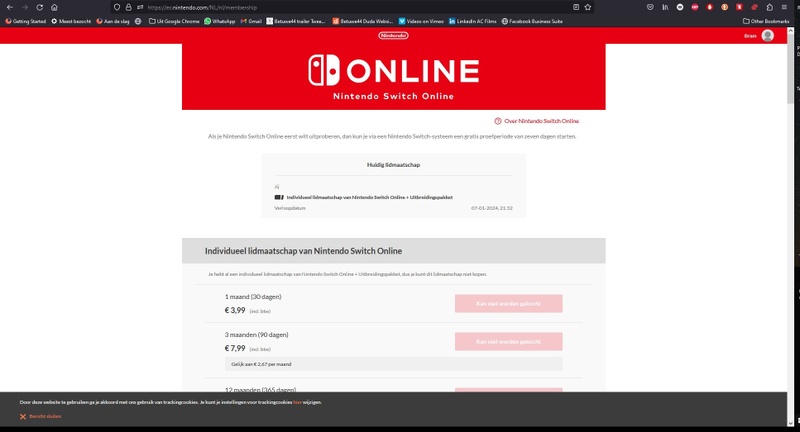Expand the Other Bookmarks folder
The height and width of the screenshot is (432, 800).
coord(766,21)
